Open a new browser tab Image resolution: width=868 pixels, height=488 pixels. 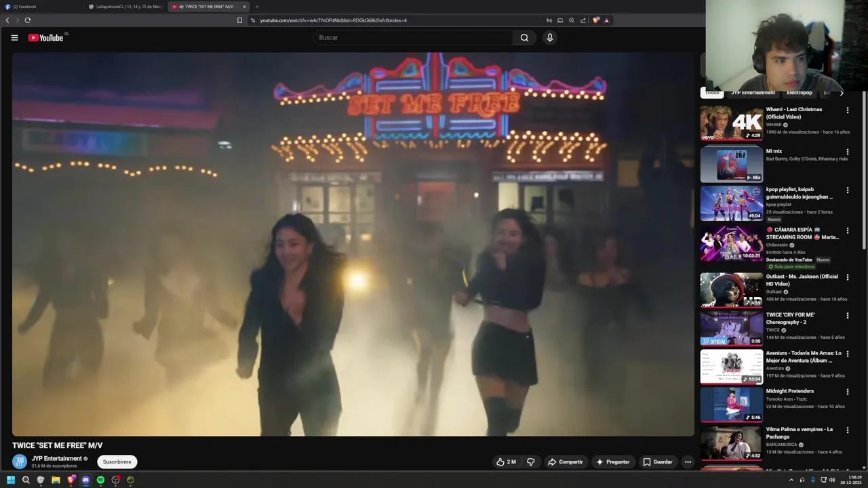click(257, 7)
